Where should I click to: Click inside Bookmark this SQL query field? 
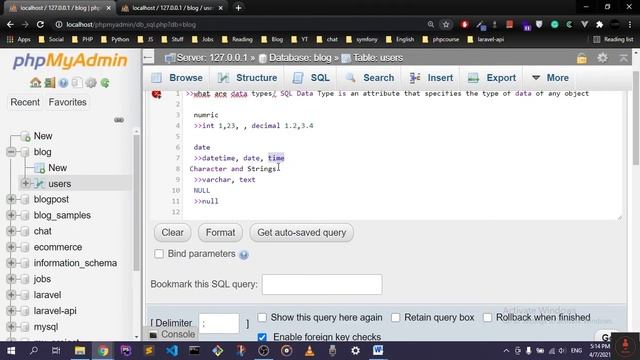(x=322, y=284)
